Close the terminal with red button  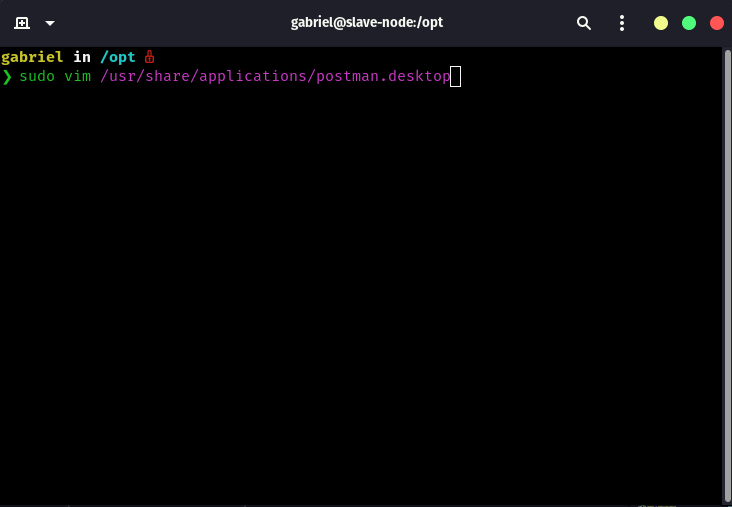pyautogui.click(x=716, y=22)
